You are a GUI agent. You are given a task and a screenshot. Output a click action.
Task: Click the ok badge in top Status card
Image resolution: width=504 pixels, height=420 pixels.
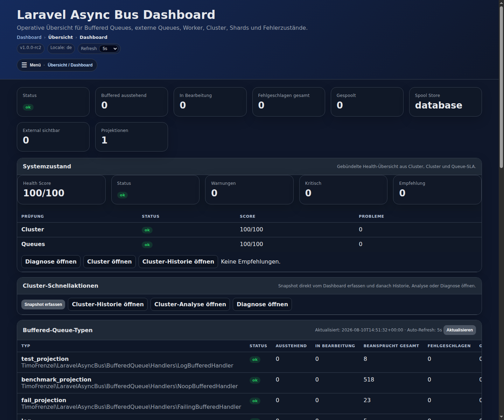[x=28, y=107]
